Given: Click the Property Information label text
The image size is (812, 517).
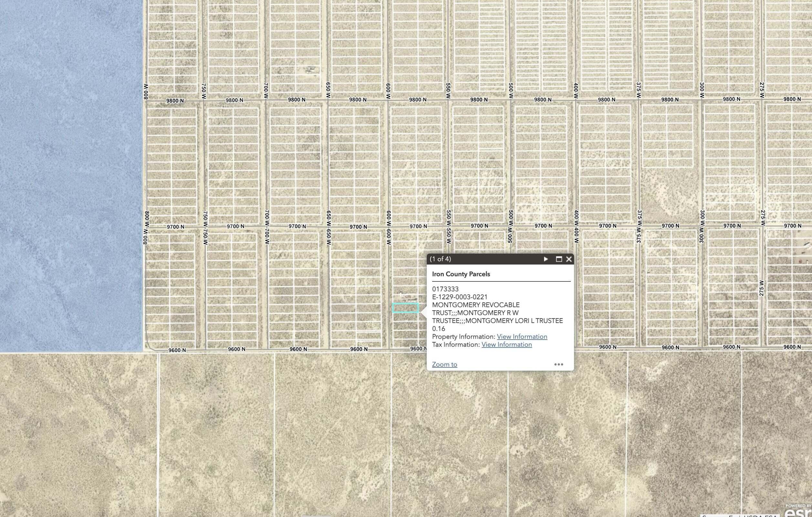Looking at the screenshot, I should point(463,337).
